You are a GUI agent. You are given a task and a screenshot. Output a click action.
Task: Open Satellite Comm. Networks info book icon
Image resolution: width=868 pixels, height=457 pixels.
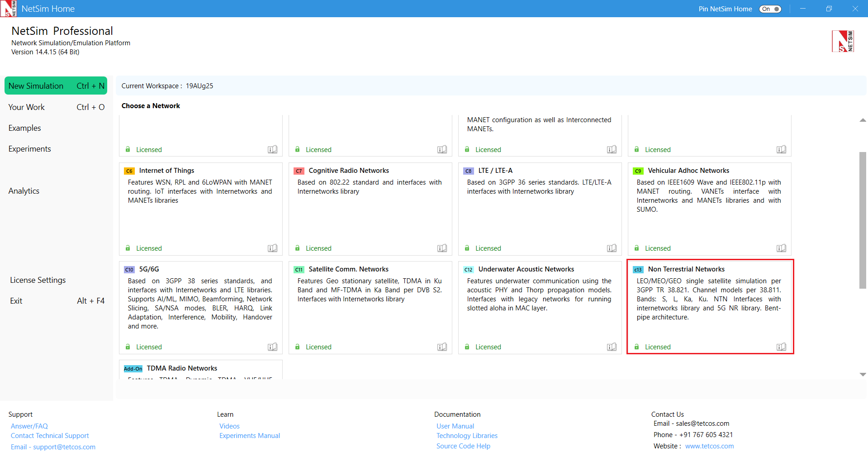pyautogui.click(x=442, y=347)
